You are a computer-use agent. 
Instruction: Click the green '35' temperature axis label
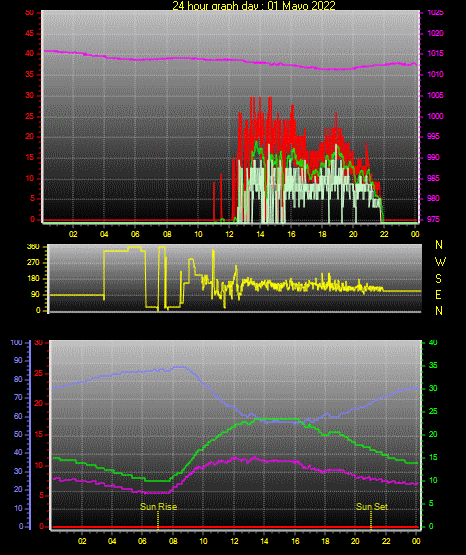pyautogui.click(x=433, y=365)
